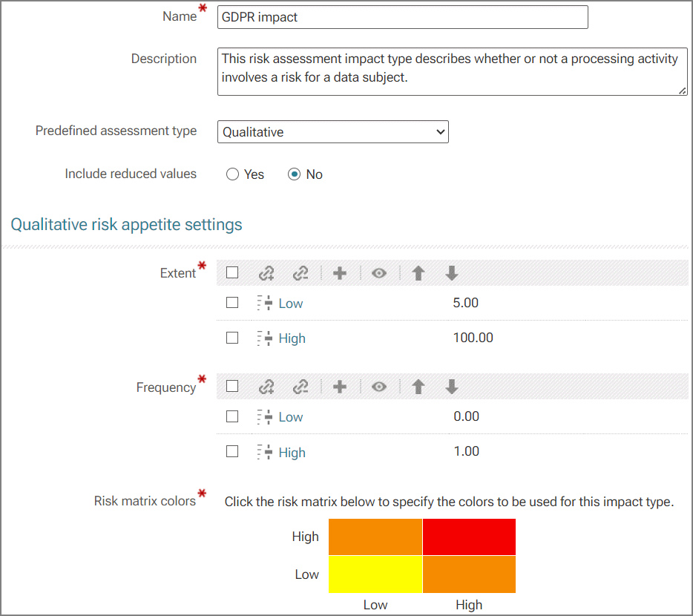This screenshot has width=693, height=616.
Task: Open the High link under Frequency
Action: [292, 453]
